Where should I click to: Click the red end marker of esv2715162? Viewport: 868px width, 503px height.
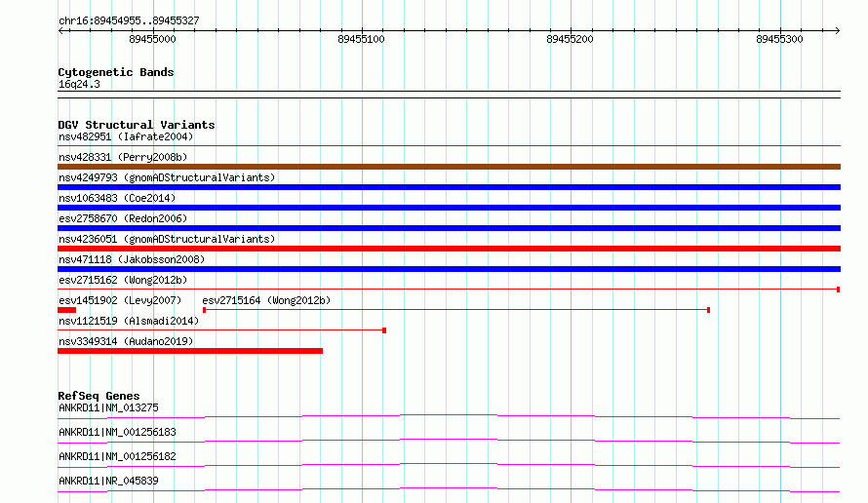click(x=838, y=290)
